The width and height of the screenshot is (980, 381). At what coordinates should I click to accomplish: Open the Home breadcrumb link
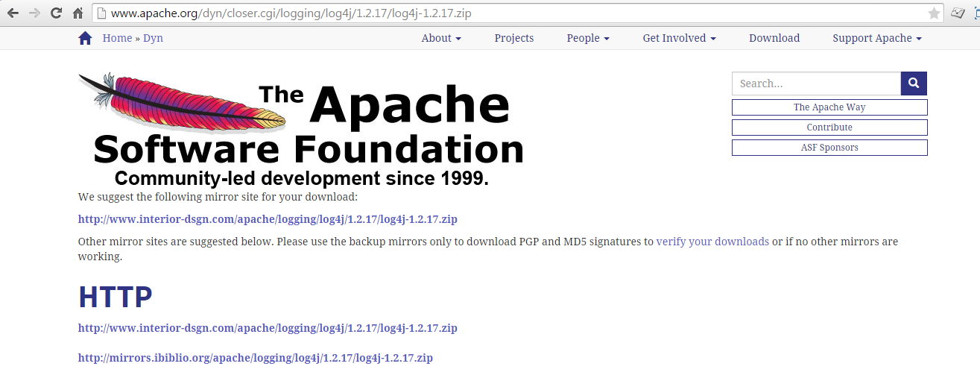point(117,38)
